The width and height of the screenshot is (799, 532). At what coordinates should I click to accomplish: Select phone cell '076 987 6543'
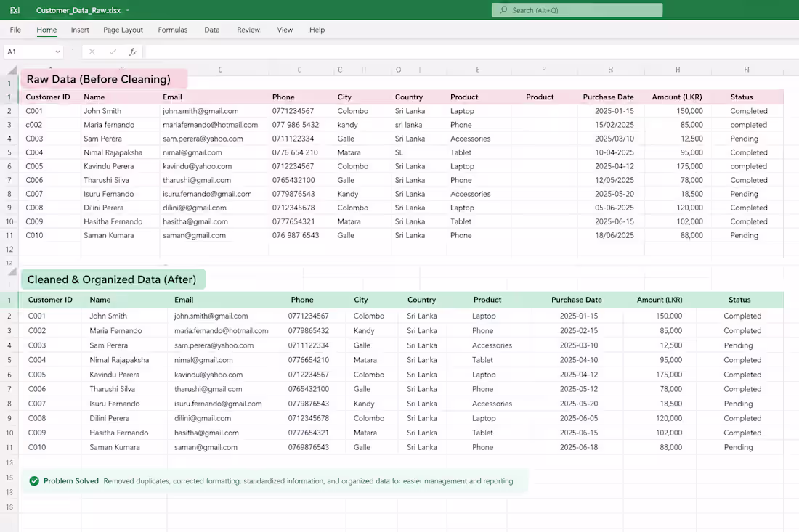[x=296, y=235]
